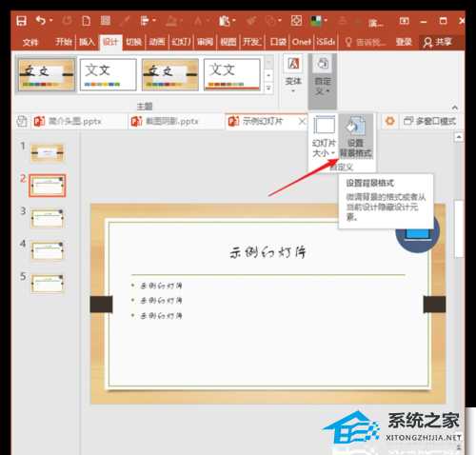Image resolution: width=476 pixels, height=455 pixels.
Task: Open the 视图 View tab
Action: pos(228,42)
